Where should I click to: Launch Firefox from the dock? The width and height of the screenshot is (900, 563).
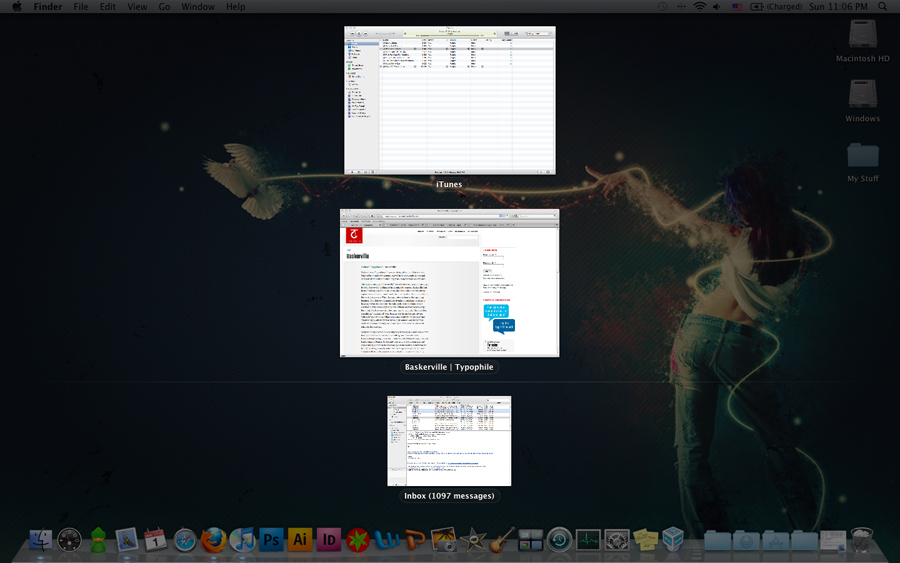(x=214, y=540)
